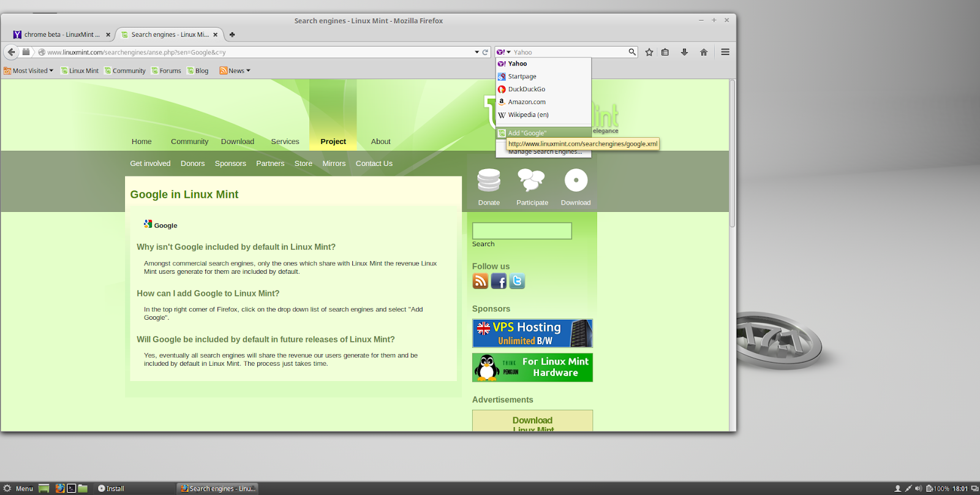Select Add "Google" menu entry

point(543,133)
